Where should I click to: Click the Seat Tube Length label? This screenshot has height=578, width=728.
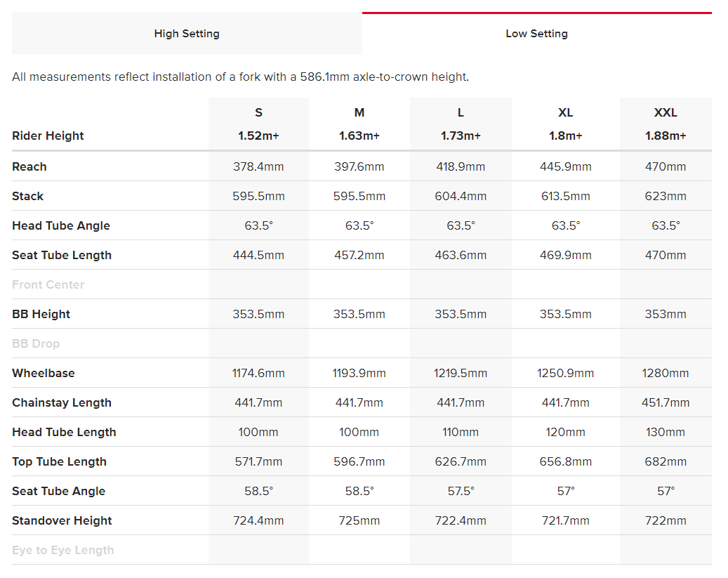pyautogui.click(x=62, y=255)
